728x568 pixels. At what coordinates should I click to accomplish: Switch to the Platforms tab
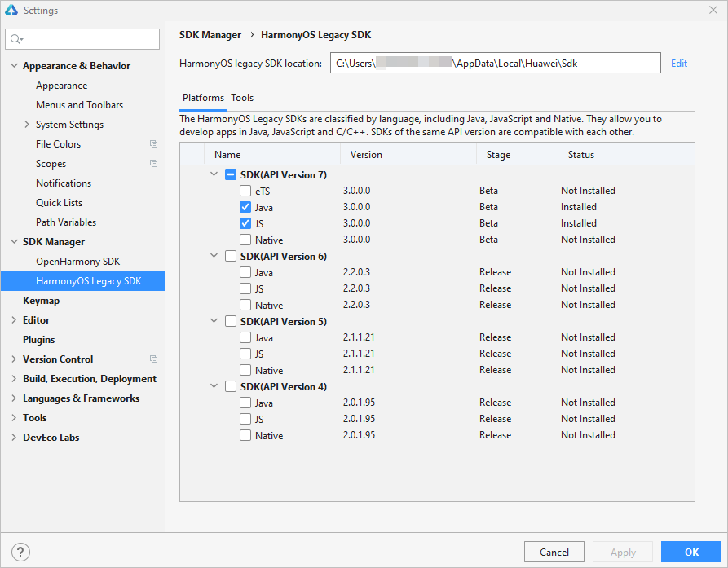[x=203, y=98]
